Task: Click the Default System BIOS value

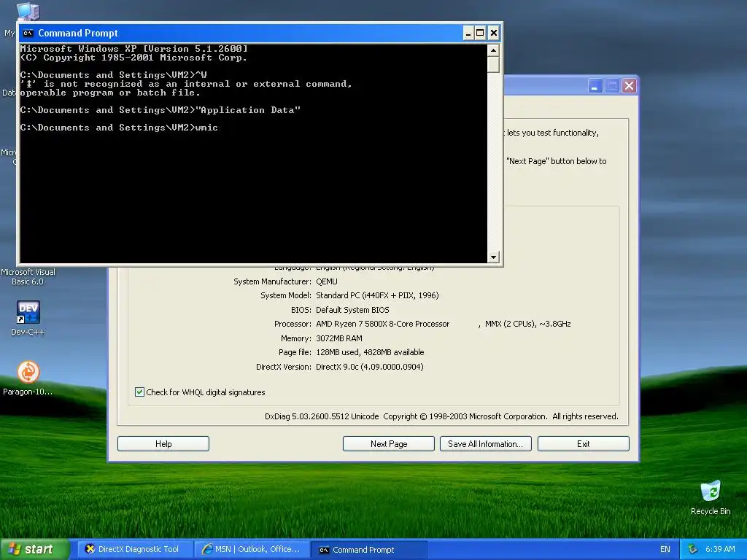Action: [352, 310]
